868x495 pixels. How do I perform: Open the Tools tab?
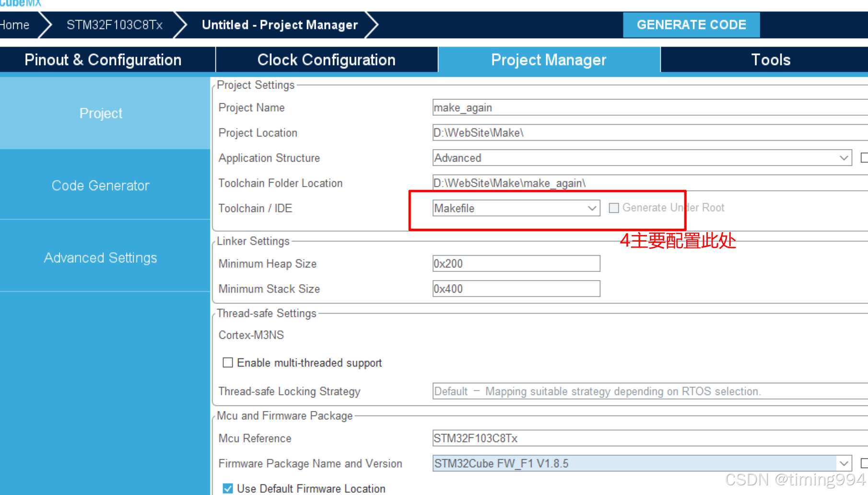[x=770, y=60]
